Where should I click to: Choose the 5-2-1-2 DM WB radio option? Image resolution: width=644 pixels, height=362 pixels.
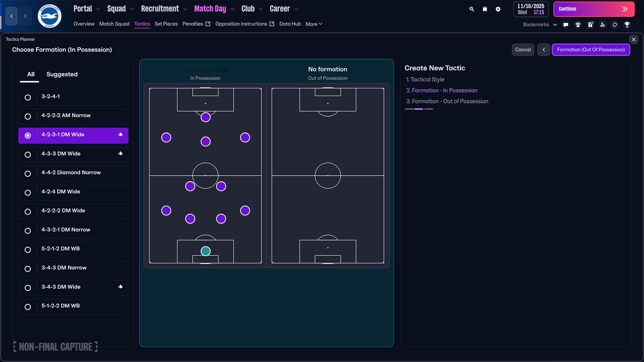click(x=28, y=250)
